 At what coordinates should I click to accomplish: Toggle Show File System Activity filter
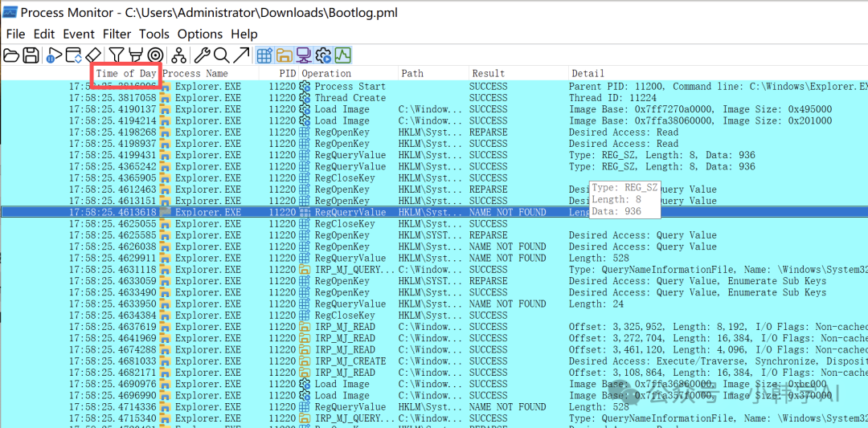[284, 55]
